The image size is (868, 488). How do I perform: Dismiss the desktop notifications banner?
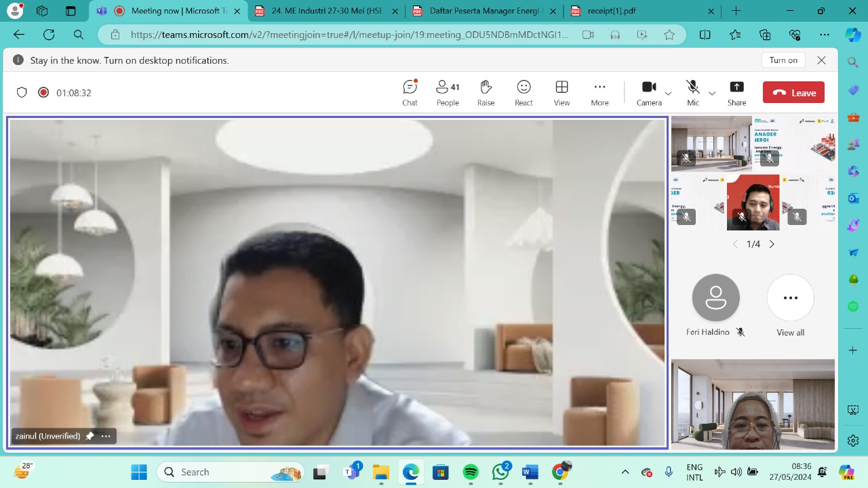[821, 60]
